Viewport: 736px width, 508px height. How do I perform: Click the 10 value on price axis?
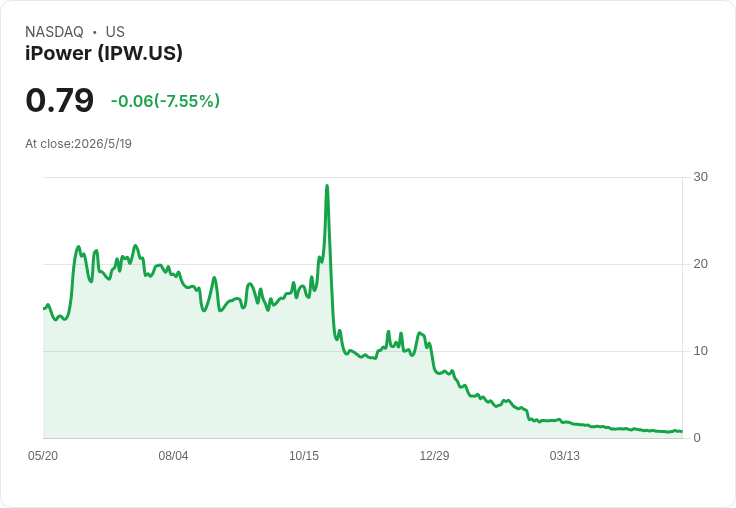pyautogui.click(x=700, y=351)
